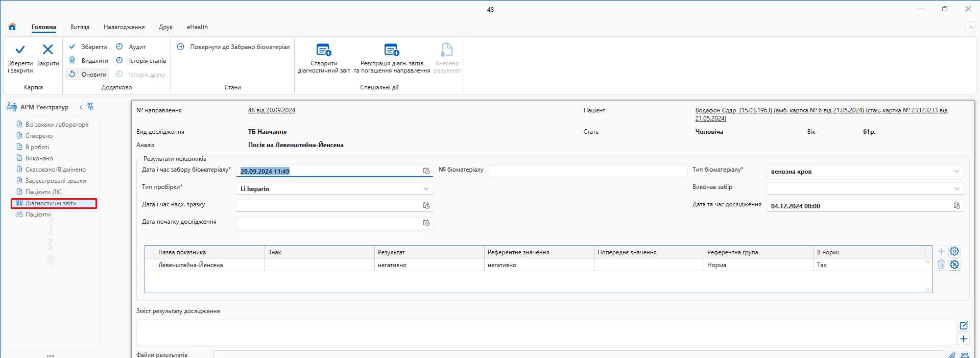
Task: Click the edit icon for research result content
Action: click(963, 326)
